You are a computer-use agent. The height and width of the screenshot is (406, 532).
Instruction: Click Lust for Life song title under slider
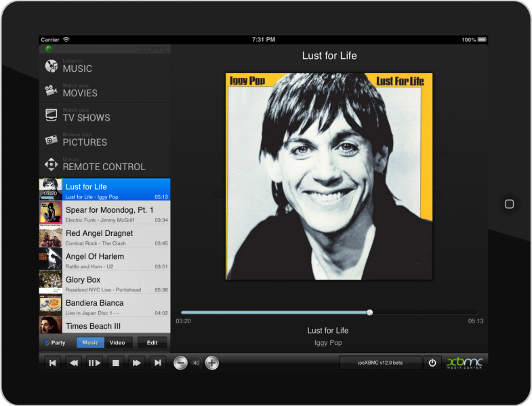click(x=328, y=331)
